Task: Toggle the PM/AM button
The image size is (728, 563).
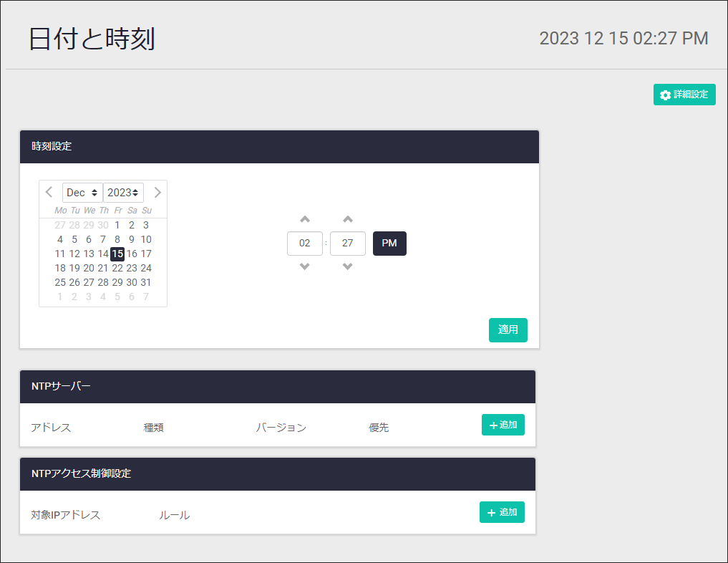Action: click(389, 243)
